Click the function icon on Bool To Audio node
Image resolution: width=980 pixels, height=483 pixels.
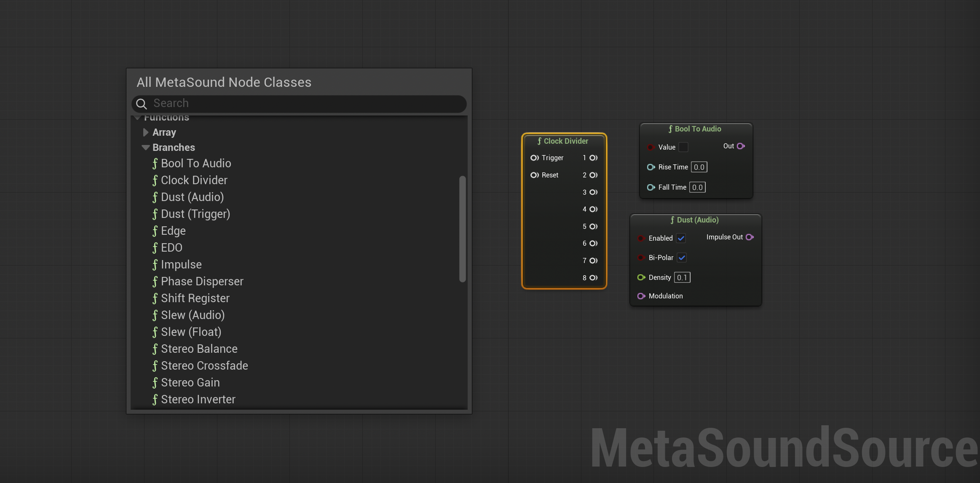click(x=670, y=129)
